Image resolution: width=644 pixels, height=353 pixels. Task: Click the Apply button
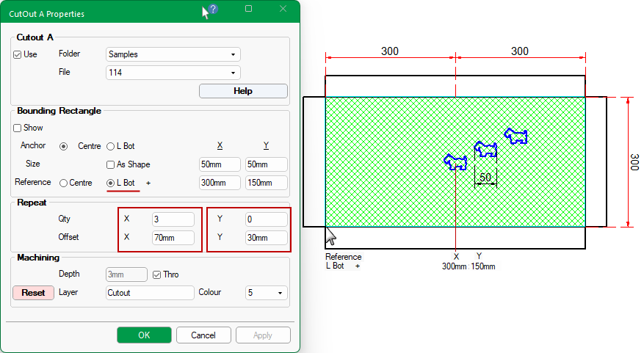[x=263, y=335]
